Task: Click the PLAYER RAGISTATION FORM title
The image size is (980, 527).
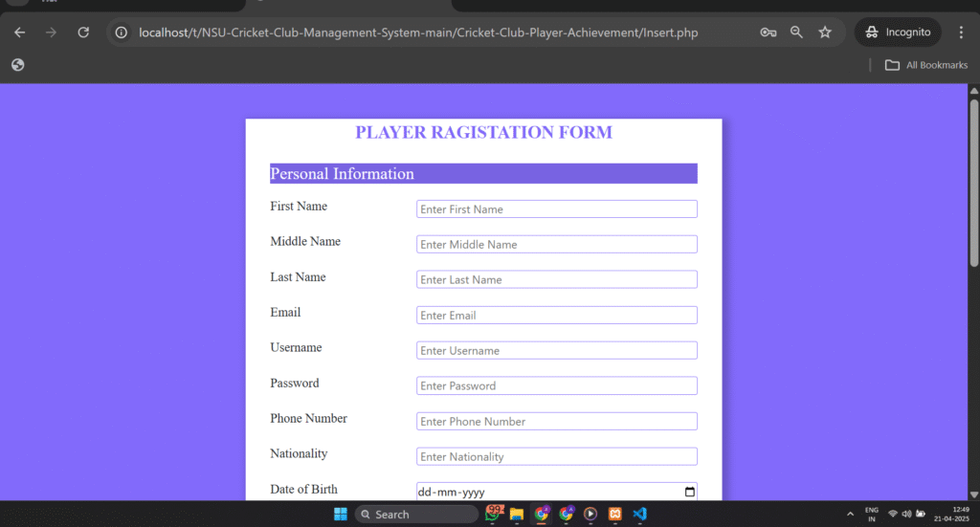Action: (x=483, y=132)
